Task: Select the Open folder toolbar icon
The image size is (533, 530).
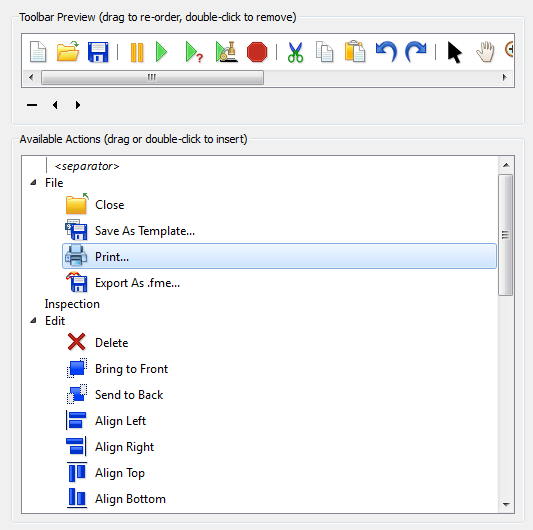Action: (x=68, y=52)
